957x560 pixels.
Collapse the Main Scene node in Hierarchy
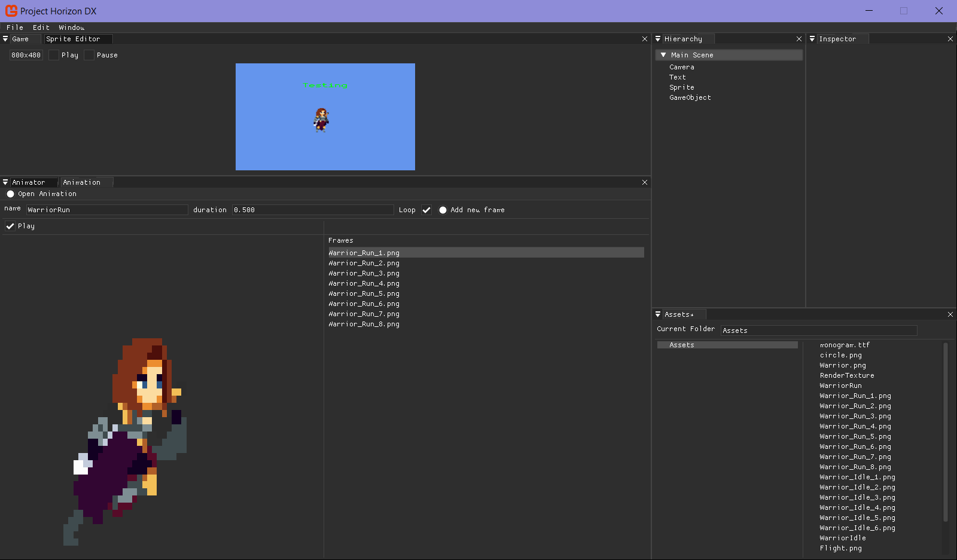click(x=663, y=54)
